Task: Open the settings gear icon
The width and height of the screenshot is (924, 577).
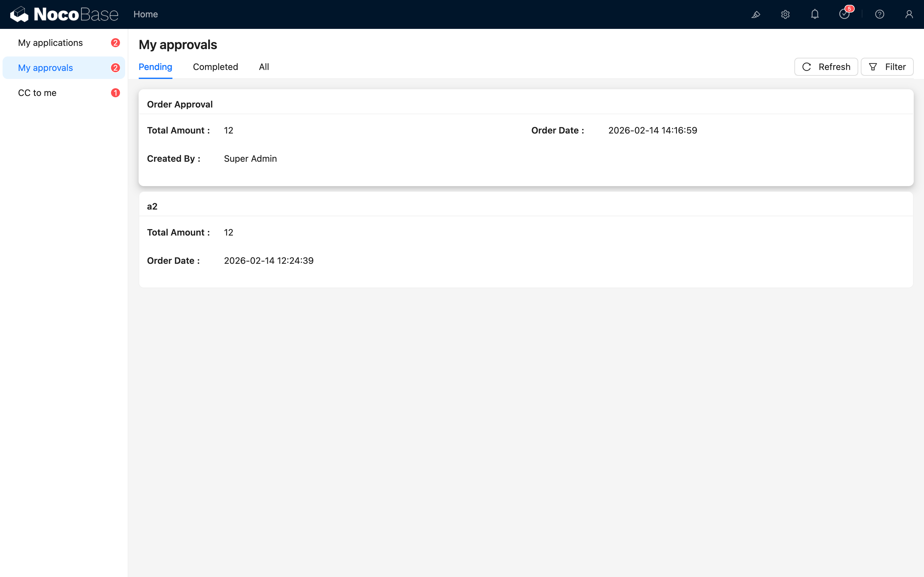Action: 785,14
